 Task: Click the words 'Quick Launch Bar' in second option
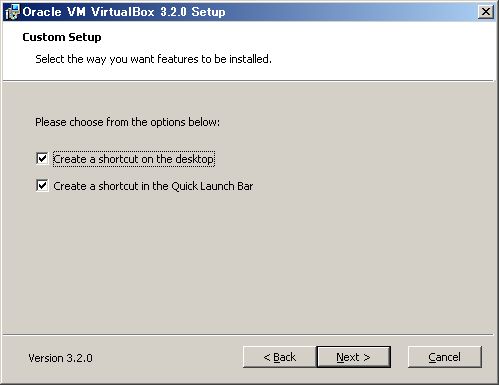pyautogui.click(x=212, y=186)
